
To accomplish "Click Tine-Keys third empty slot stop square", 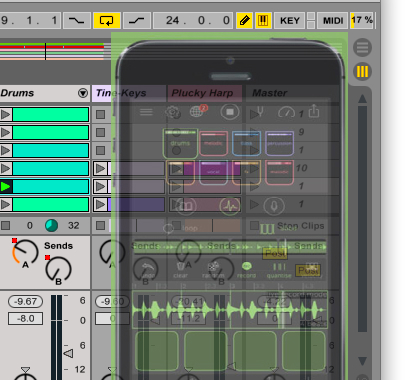I will tap(100, 150).
